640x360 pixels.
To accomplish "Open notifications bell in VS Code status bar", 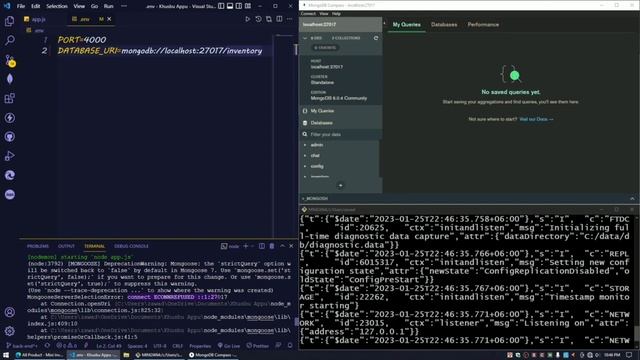I will tap(290, 346).
